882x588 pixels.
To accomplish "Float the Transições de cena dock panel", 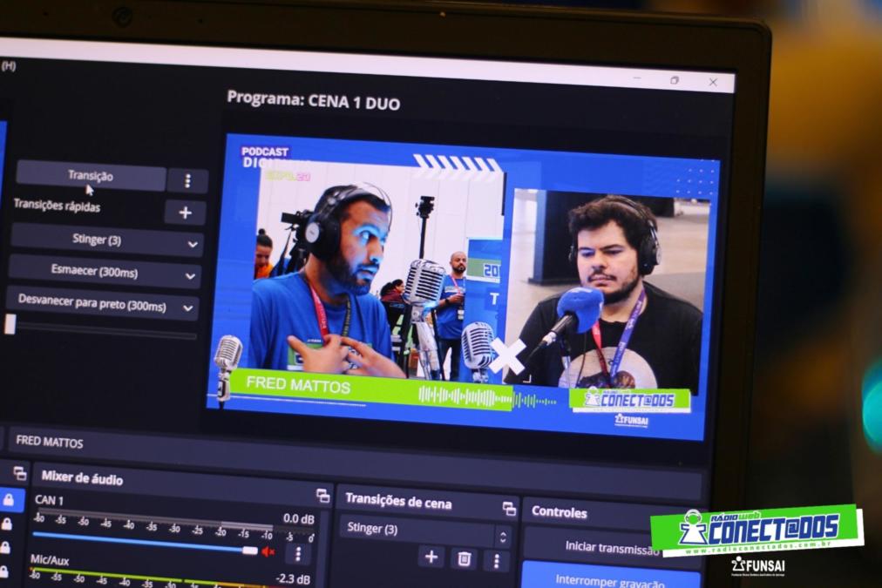I will pos(509,509).
